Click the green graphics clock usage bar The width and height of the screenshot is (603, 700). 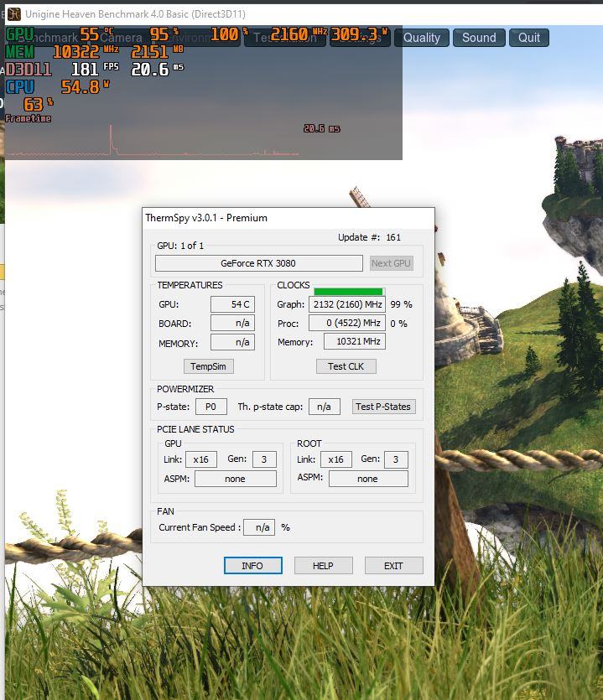coord(348,292)
